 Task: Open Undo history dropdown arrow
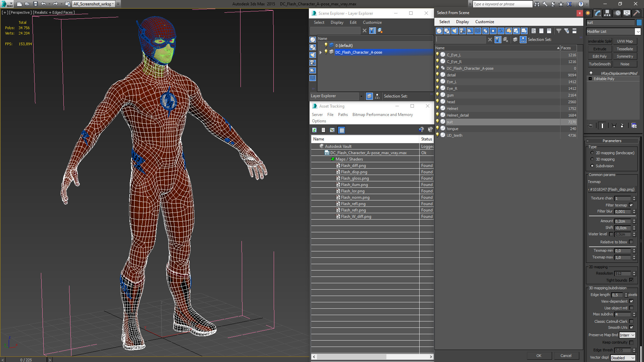(x=49, y=4)
